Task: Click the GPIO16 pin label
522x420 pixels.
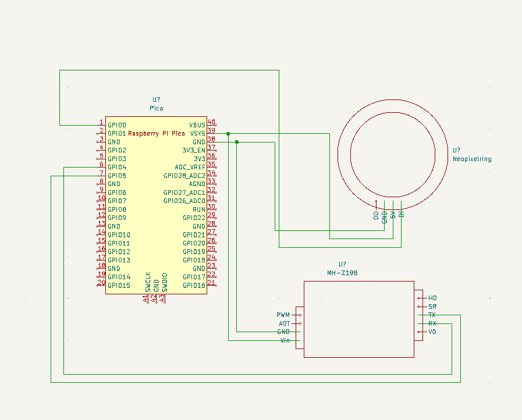Action: tap(194, 286)
